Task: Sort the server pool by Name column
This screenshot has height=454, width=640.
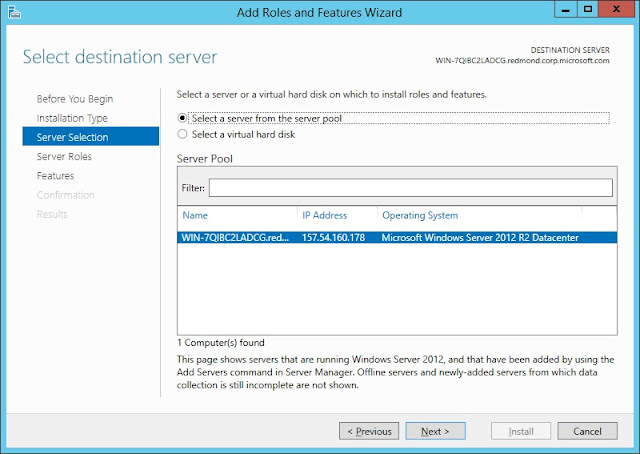Action: [237, 215]
